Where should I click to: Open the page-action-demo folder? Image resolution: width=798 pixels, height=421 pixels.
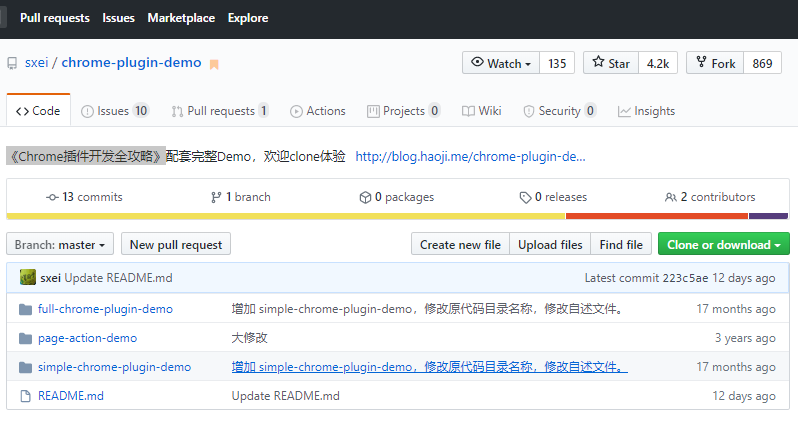point(88,338)
